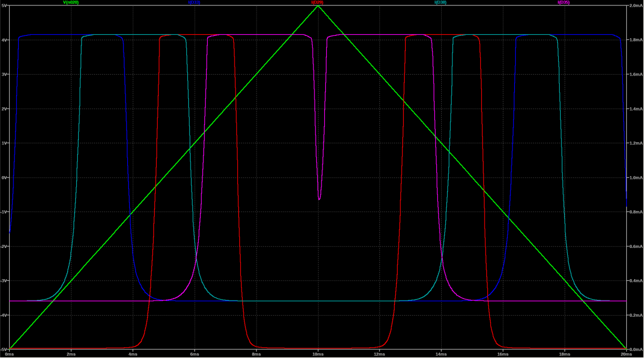Select the 10ms time axis label
The height and width of the screenshot is (358, 644).
[318, 354]
